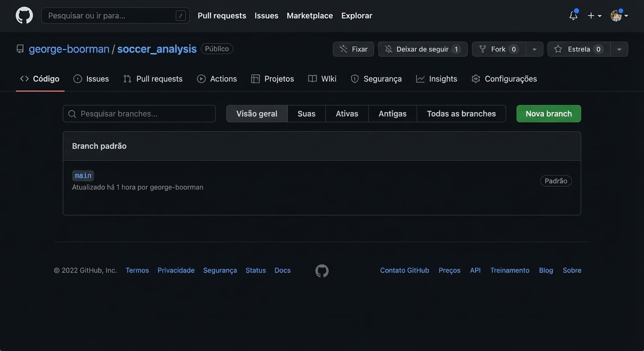Click the '© 2022 GitHub, Inc.' text

[x=86, y=271]
